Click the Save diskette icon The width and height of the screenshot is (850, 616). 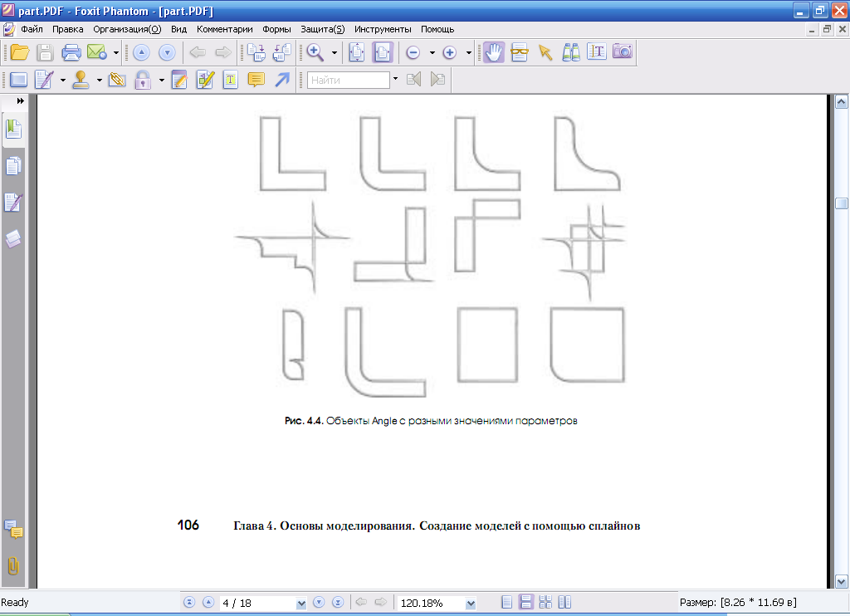click(x=45, y=52)
